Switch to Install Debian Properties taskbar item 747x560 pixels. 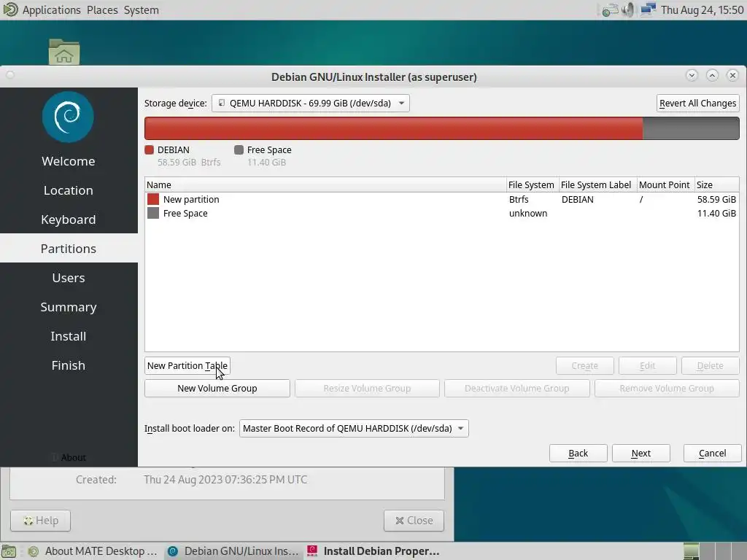(374, 551)
